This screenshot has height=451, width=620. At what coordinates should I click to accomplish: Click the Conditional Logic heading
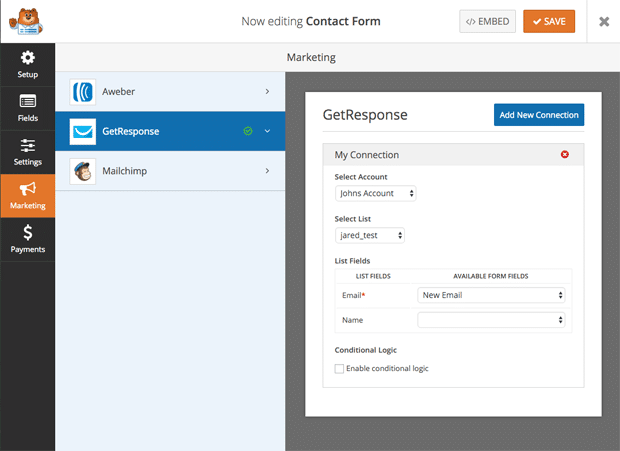tap(365, 350)
